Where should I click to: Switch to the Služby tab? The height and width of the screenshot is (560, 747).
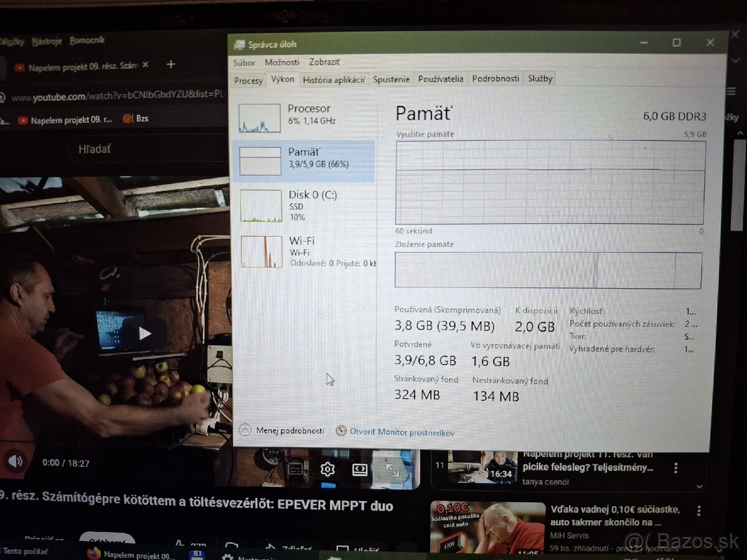tap(540, 78)
